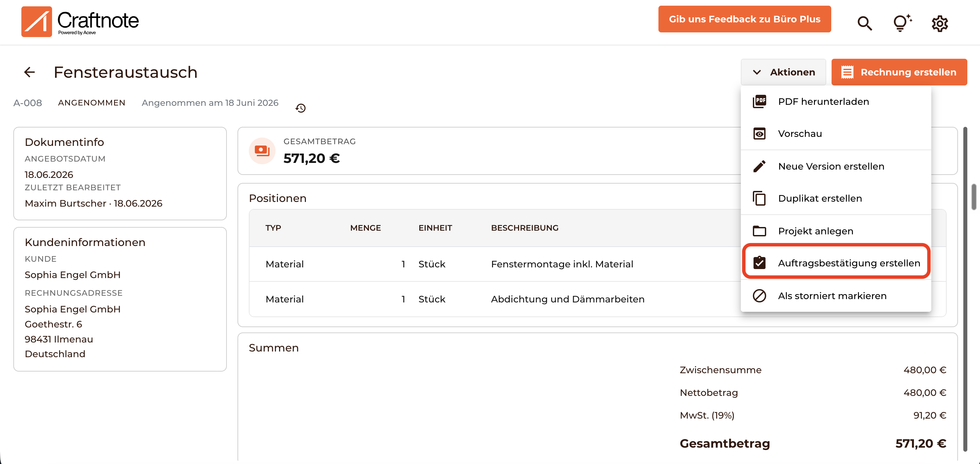Click the address line Goethestr. 6
The height and width of the screenshot is (464, 980).
tap(53, 324)
